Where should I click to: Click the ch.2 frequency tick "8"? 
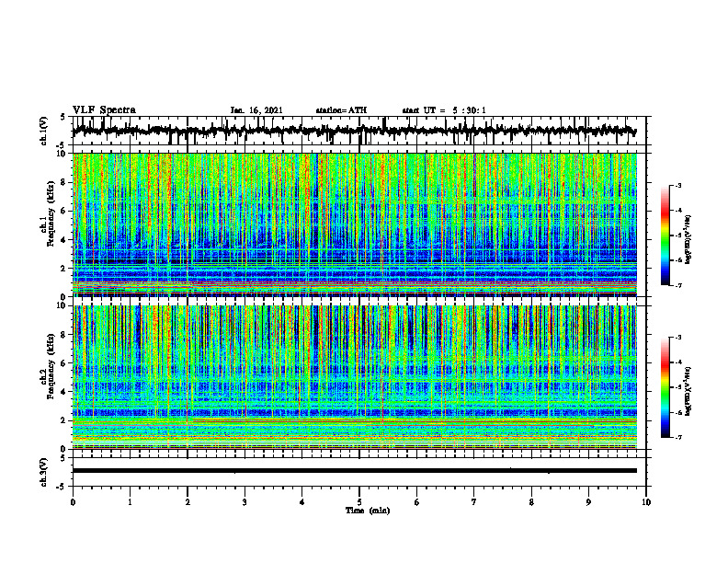pyautogui.click(x=63, y=335)
